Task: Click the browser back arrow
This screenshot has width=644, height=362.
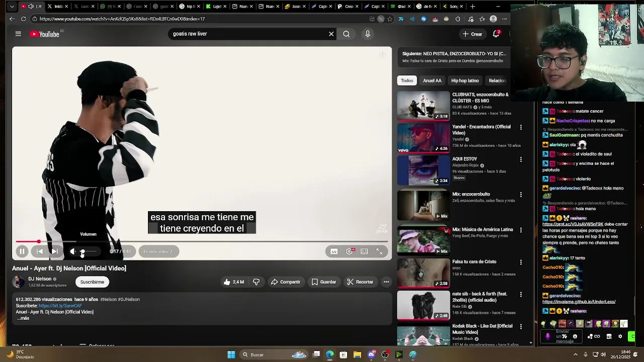Action: coord(12,19)
